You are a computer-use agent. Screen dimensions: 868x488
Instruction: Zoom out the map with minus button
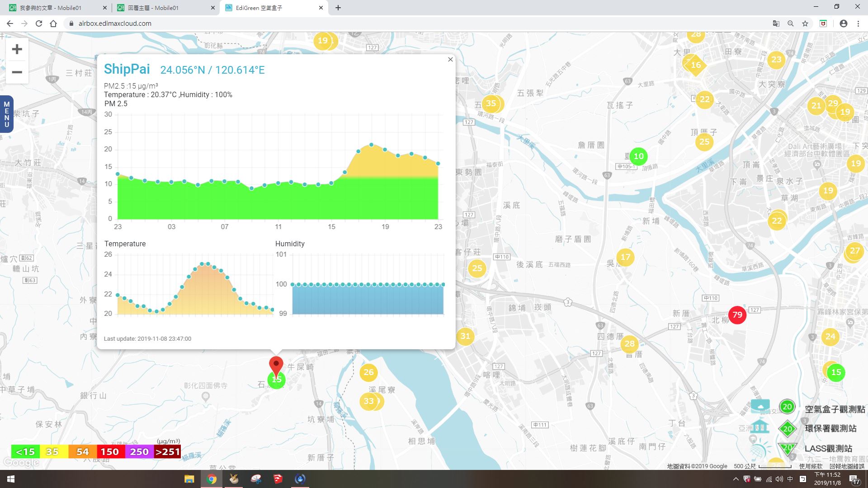17,72
